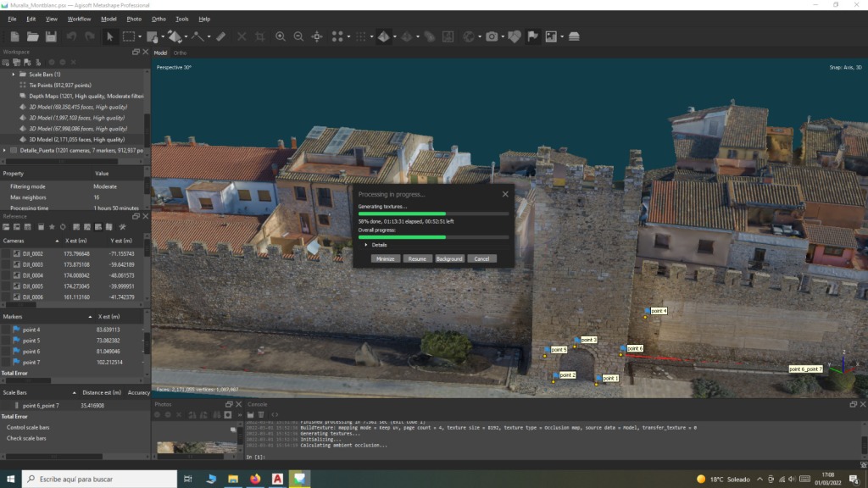Click the Crop selection tool icon
The image size is (868, 488).
(x=259, y=36)
